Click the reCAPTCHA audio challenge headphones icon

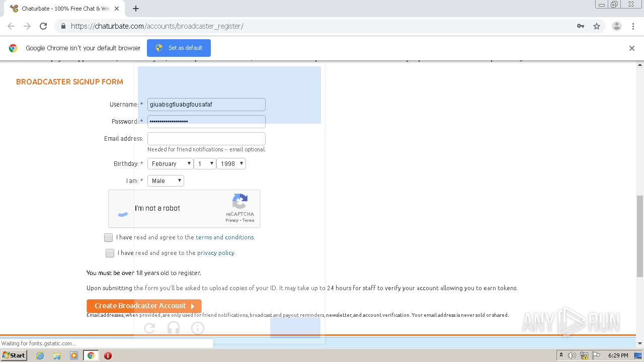(x=174, y=328)
